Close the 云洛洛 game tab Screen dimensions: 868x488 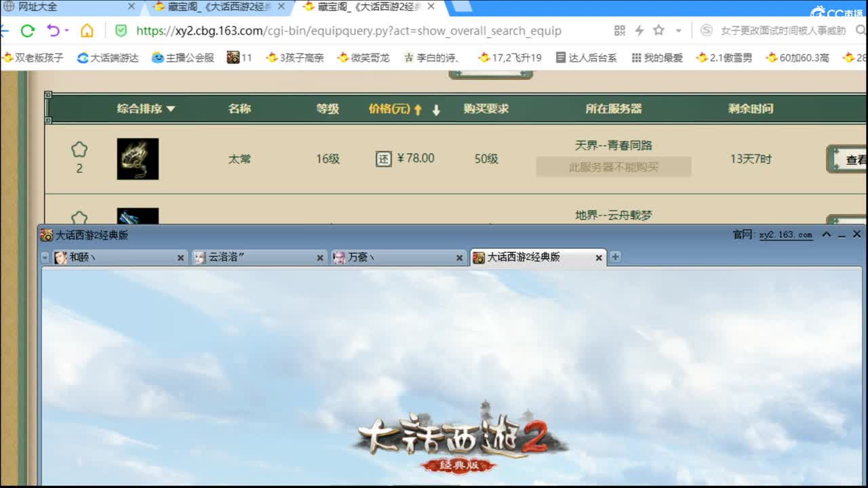click(320, 258)
